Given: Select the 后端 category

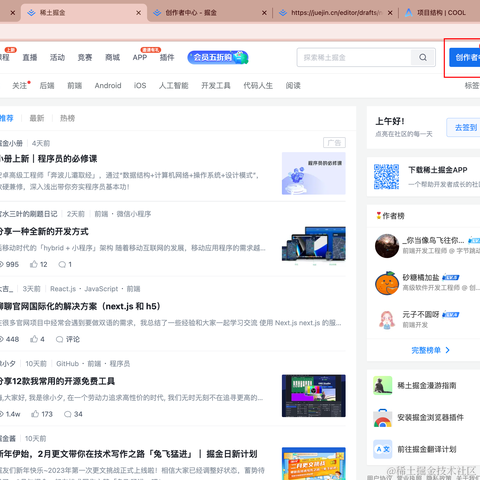Looking at the screenshot, I should point(47,86).
